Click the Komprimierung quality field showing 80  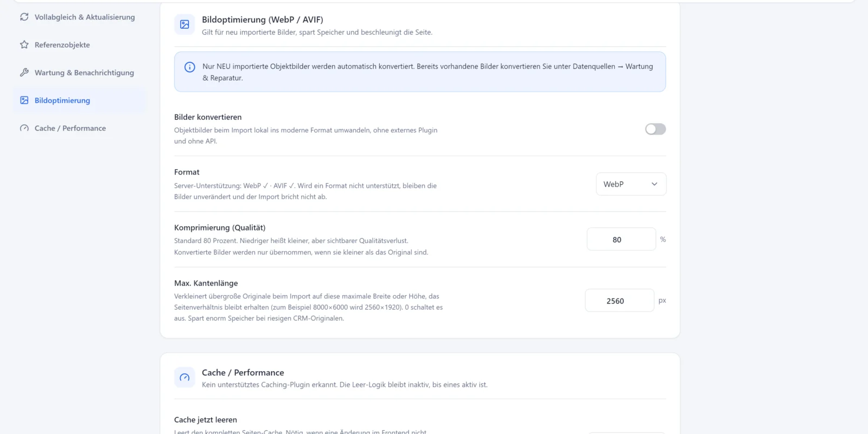(x=621, y=239)
